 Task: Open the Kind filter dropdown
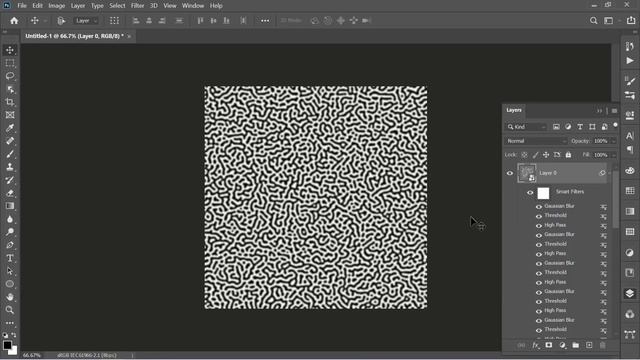tap(527, 127)
